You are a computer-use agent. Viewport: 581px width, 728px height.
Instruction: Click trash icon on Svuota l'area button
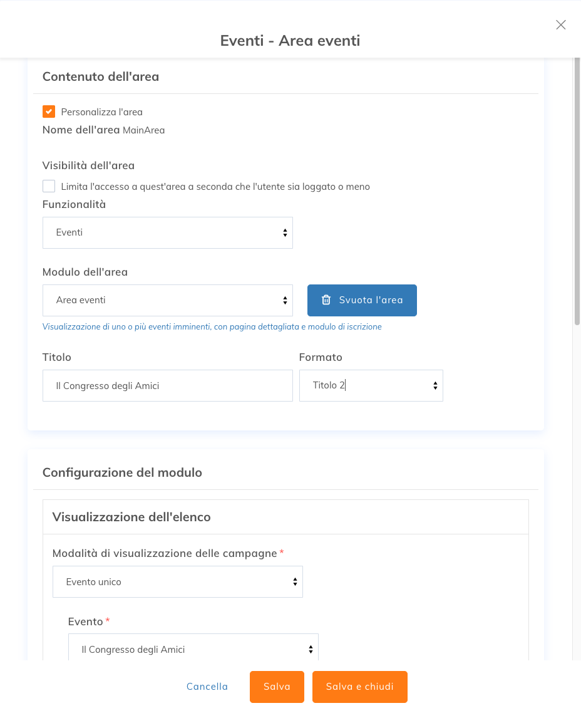(x=326, y=300)
